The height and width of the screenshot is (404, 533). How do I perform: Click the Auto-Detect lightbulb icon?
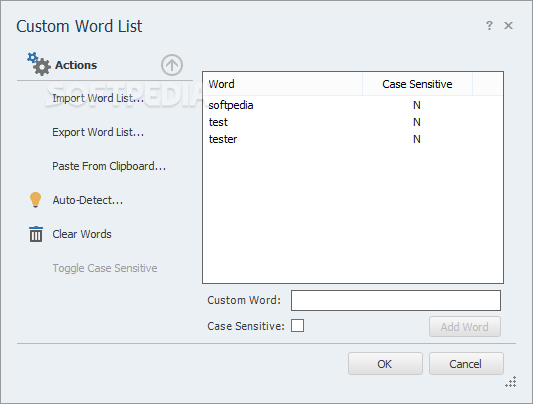[x=36, y=200]
